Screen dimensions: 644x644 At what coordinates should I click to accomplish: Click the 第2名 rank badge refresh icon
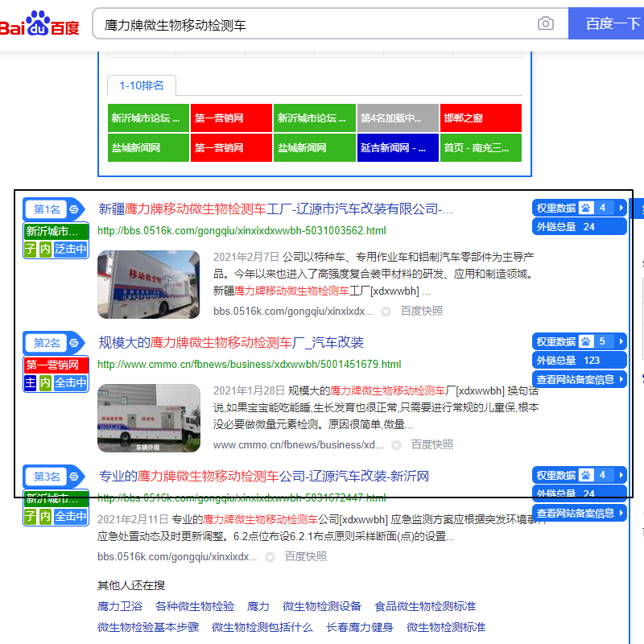point(74,343)
